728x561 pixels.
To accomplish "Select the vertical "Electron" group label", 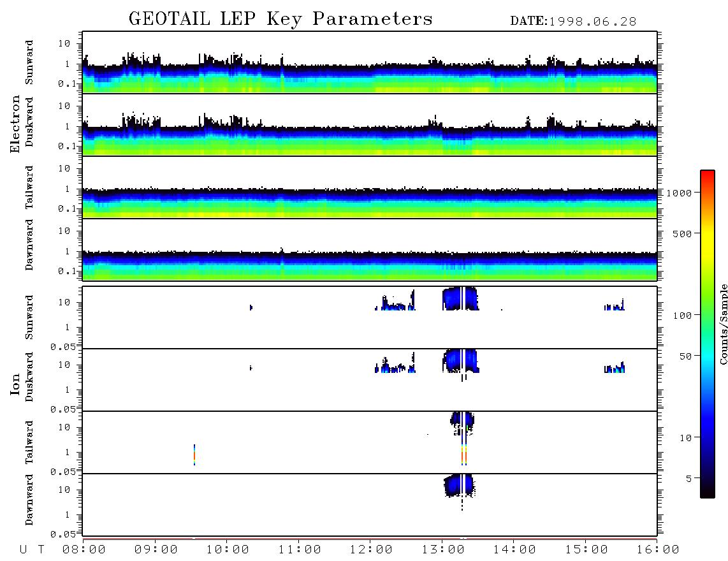I will pyautogui.click(x=15, y=124).
